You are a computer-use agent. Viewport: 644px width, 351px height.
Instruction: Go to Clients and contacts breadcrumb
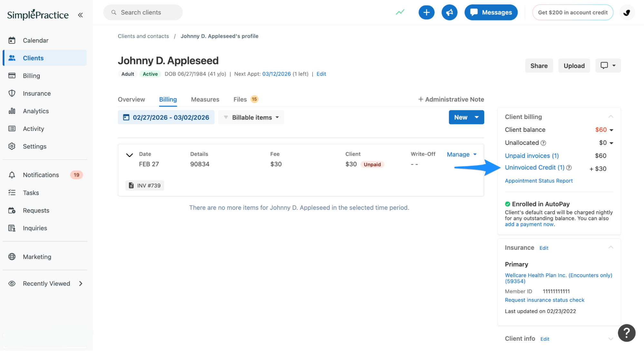tap(143, 36)
